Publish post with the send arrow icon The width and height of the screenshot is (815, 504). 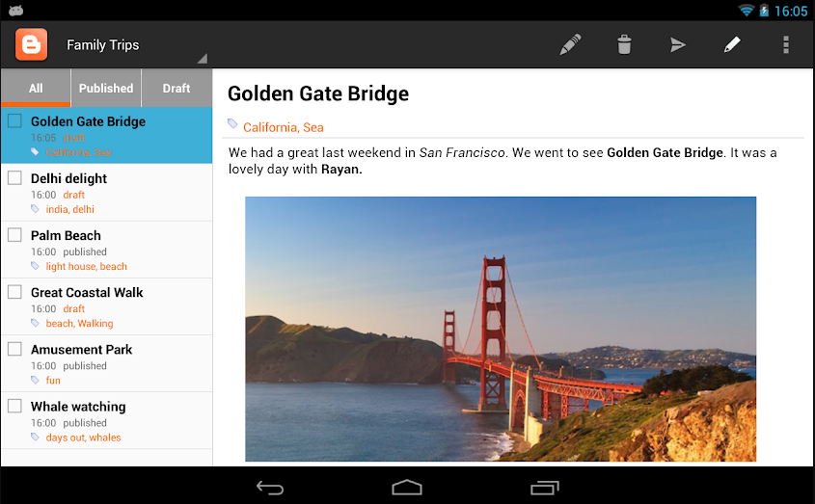[678, 45]
